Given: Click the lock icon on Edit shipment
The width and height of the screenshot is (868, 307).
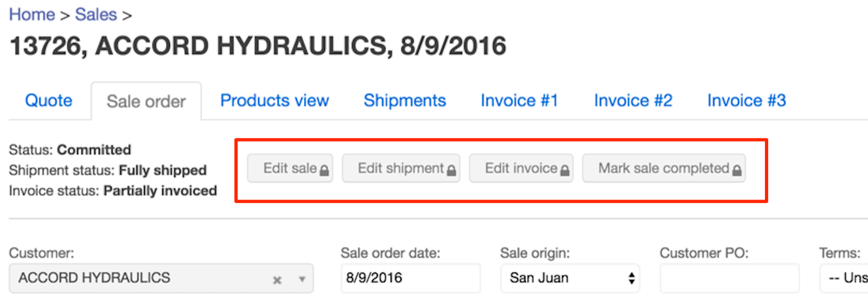Looking at the screenshot, I should click(x=451, y=170).
